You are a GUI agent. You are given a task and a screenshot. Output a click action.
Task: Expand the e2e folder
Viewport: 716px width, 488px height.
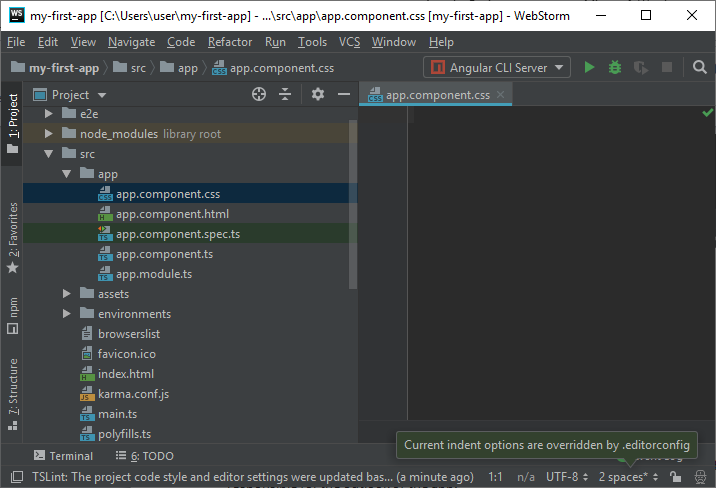(x=48, y=114)
